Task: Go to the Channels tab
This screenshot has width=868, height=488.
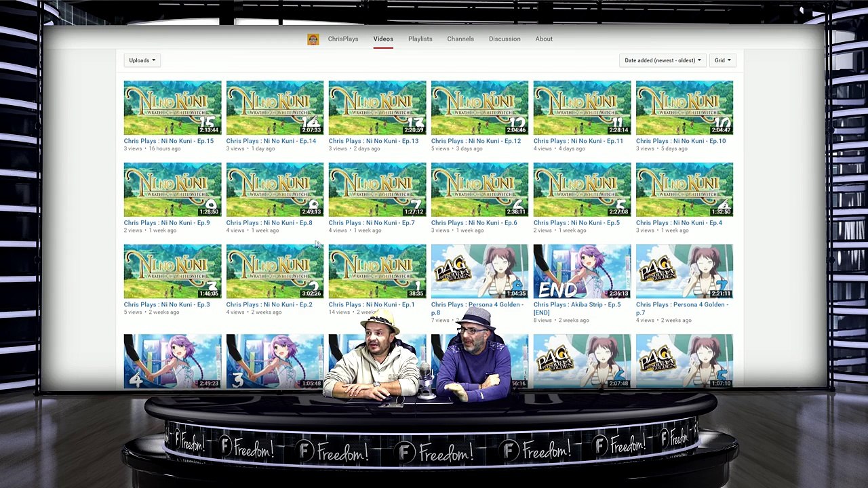Action: 460,39
